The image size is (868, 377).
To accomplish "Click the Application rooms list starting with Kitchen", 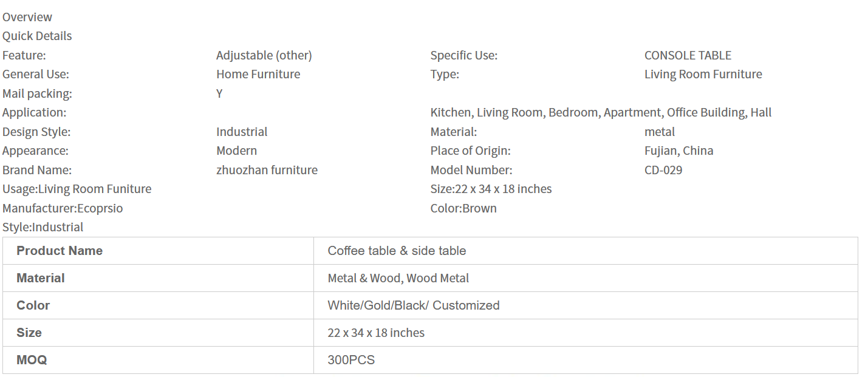I will click(x=601, y=112).
